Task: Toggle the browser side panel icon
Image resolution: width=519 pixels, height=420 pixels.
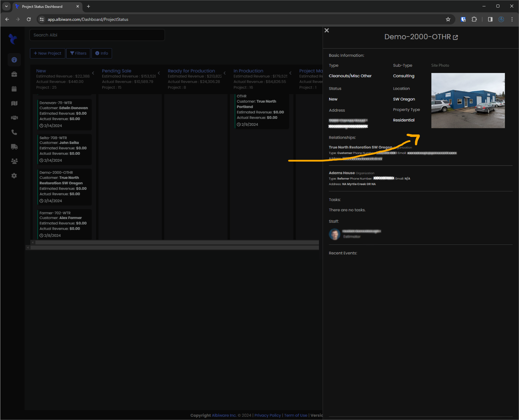Action: click(490, 19)
